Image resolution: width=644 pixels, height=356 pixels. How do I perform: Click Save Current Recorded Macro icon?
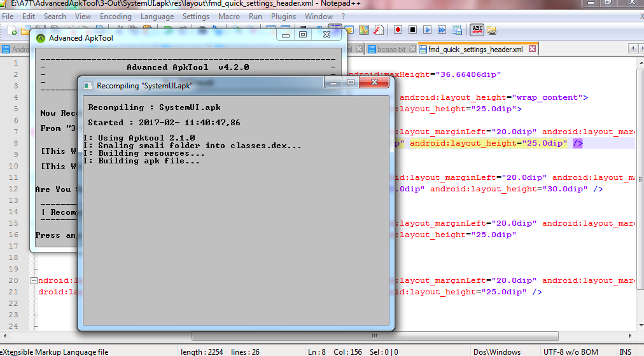click(x=457, y=29)
